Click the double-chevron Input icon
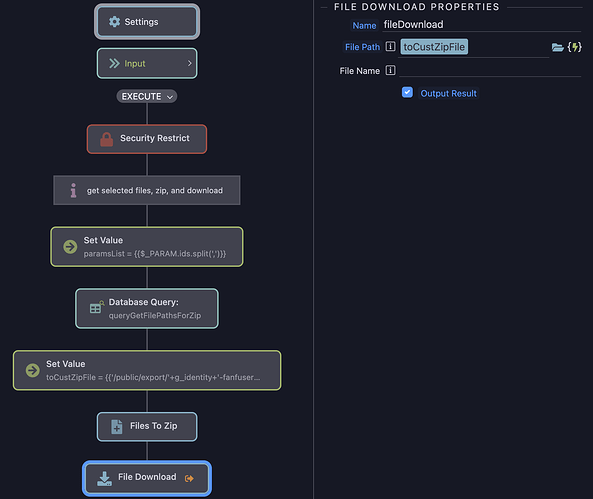Image resolution: width=593 pixels, height=499 pixels. (114, 63)
